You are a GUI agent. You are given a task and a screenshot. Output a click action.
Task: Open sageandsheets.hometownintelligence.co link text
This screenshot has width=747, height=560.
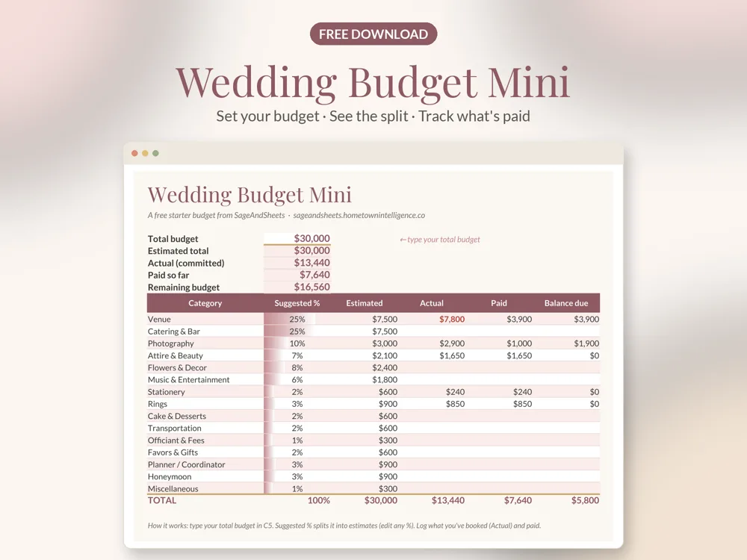click(359, 215)
